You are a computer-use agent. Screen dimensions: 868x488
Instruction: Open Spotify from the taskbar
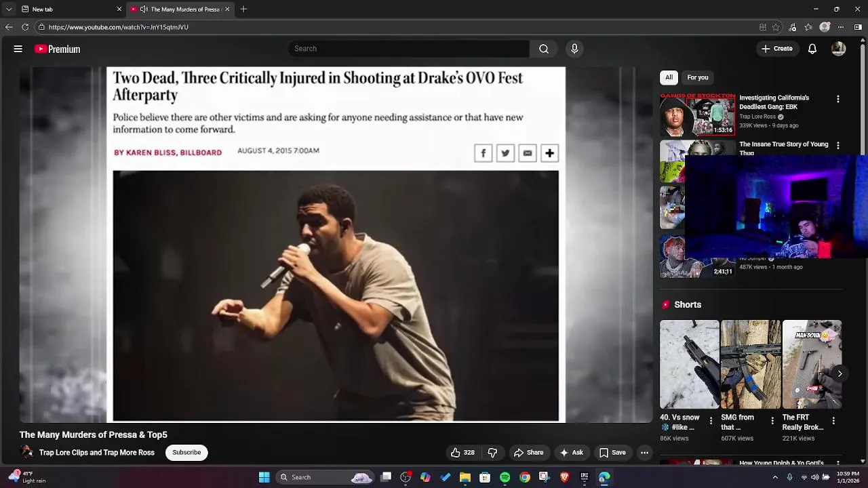505,477
